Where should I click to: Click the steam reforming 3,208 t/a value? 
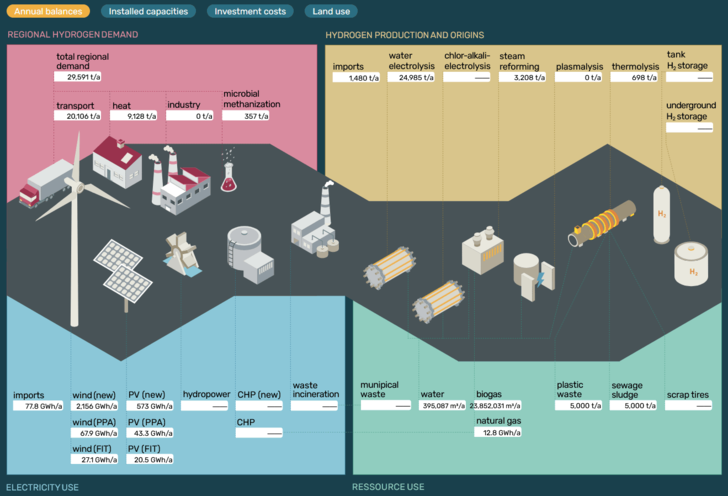(522, 77)
